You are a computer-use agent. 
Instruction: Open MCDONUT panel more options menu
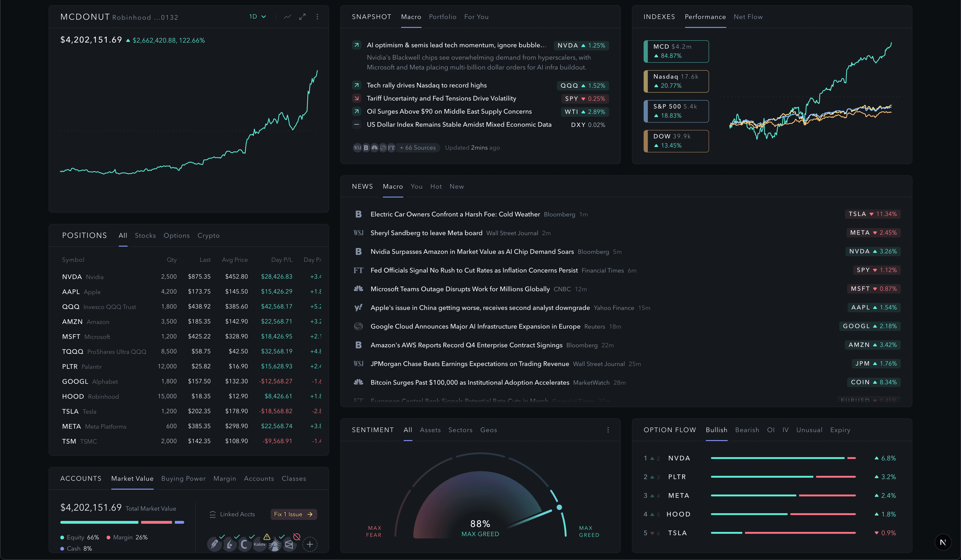[x=317, y=17]
